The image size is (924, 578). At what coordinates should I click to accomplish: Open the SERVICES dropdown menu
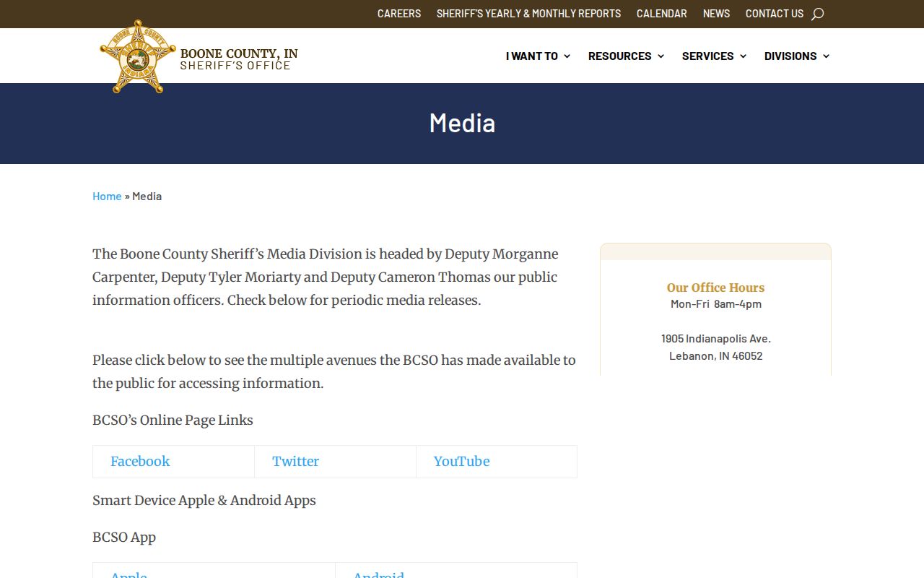tap(714, 56)
